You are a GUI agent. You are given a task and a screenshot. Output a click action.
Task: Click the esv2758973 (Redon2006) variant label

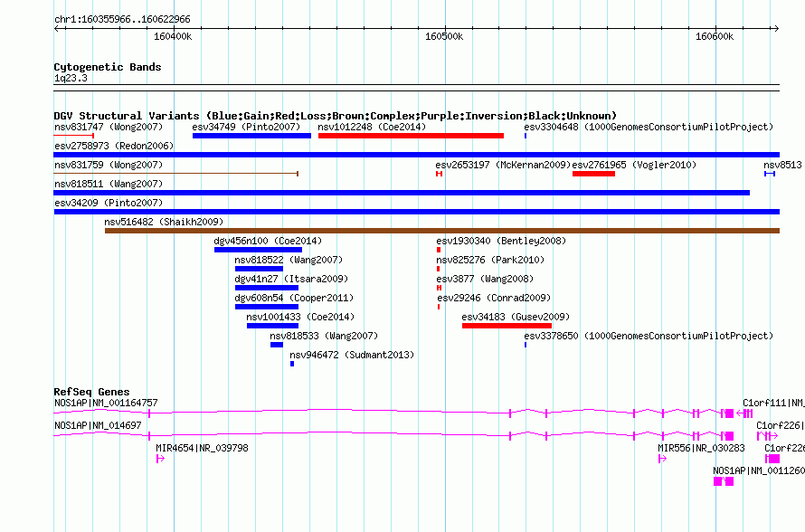(114, 146)
